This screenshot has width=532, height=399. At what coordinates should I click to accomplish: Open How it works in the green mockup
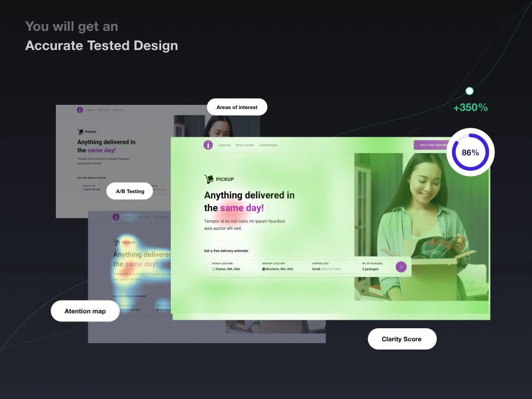[x=245, y=145]
